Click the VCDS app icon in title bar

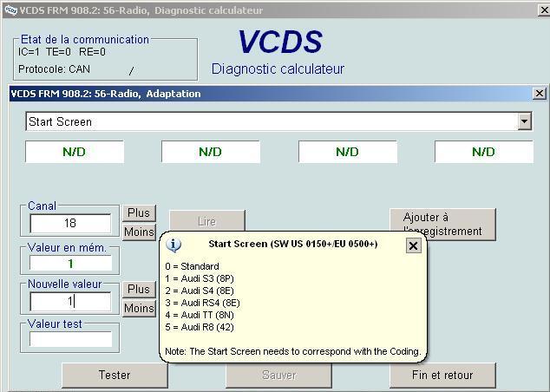coord(10,10)
